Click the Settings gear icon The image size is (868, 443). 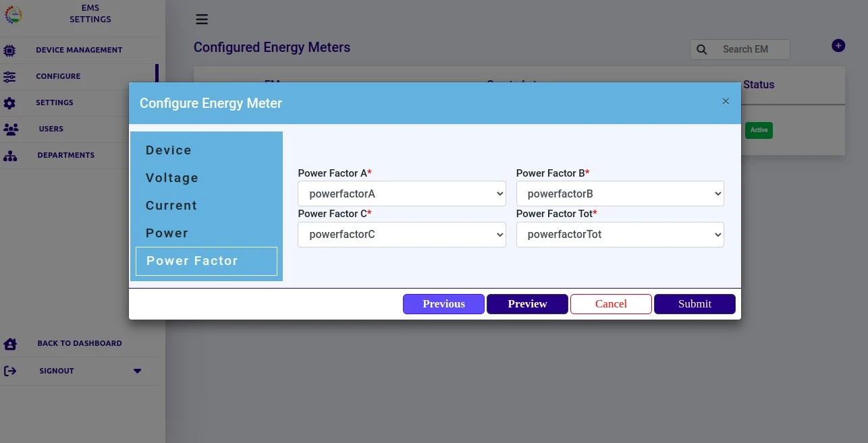pos(9,102)
